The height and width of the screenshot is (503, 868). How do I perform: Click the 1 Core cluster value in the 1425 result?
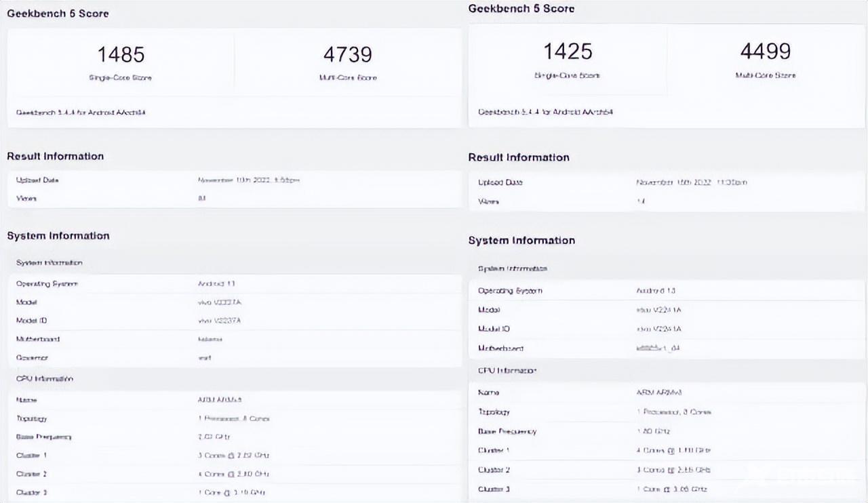(x=671, y=489)
